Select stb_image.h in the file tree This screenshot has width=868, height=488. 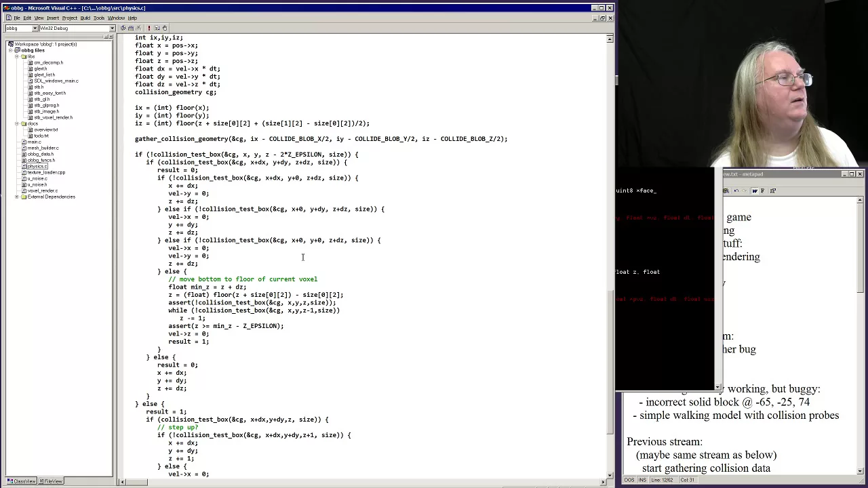(x=46, y=111)
